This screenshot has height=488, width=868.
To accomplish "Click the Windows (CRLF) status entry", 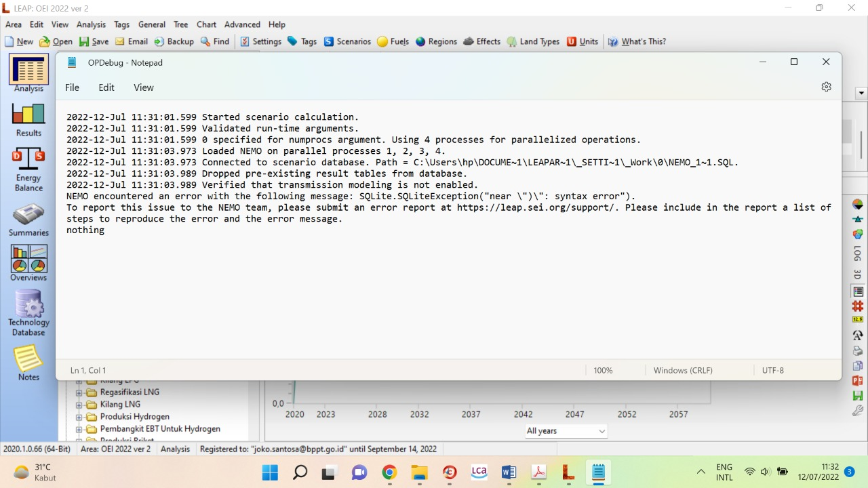I will pyautogui.click(x=683, y=371).
